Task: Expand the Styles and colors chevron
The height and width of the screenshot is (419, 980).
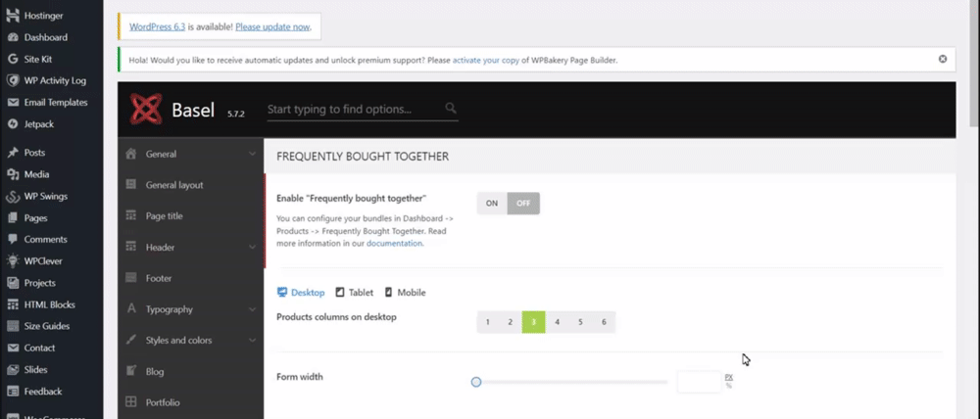Action: tap(252, 341)
